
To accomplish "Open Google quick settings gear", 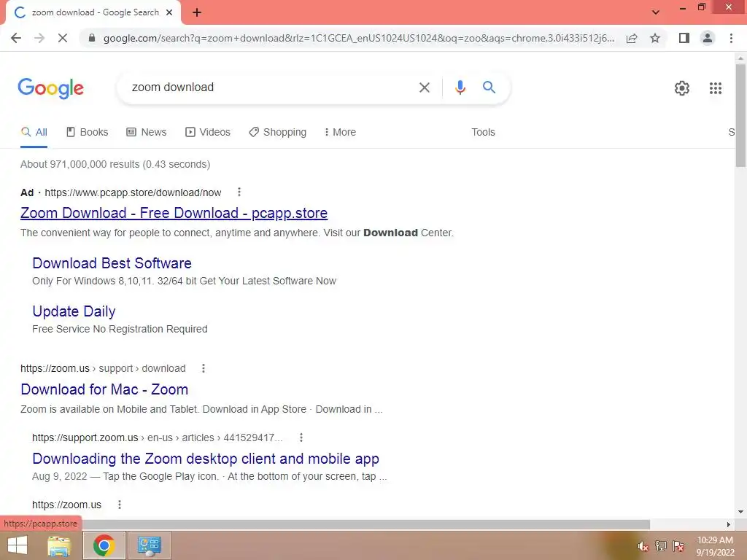I will pyautogui.click(x=682, y=88).
